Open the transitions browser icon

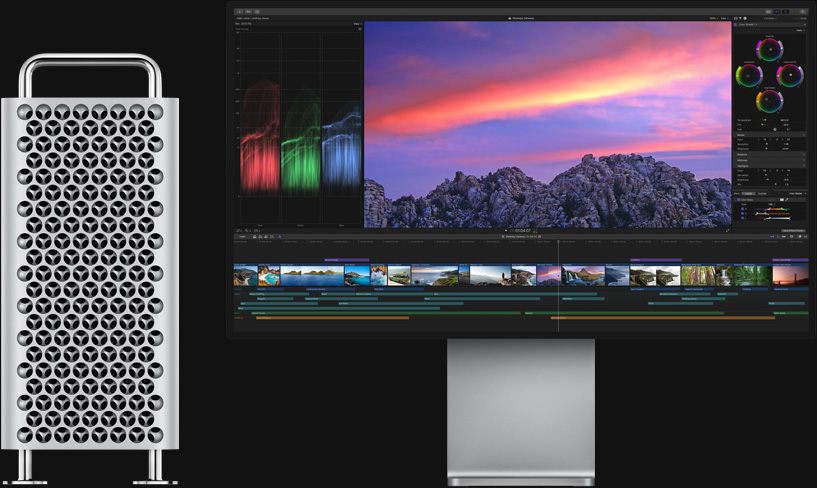click(806, 236)
